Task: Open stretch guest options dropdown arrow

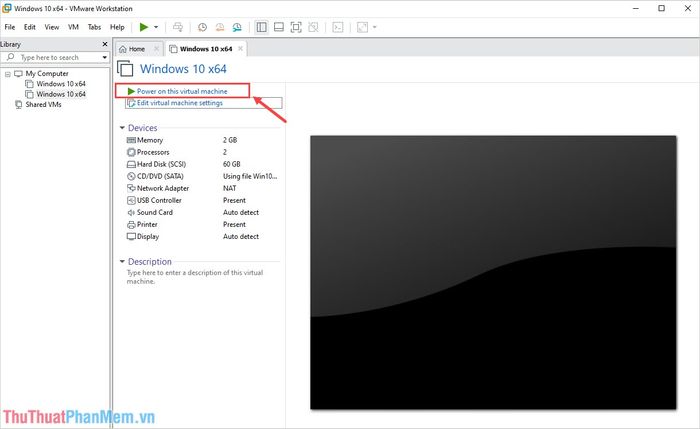Action: click(375, 27)
